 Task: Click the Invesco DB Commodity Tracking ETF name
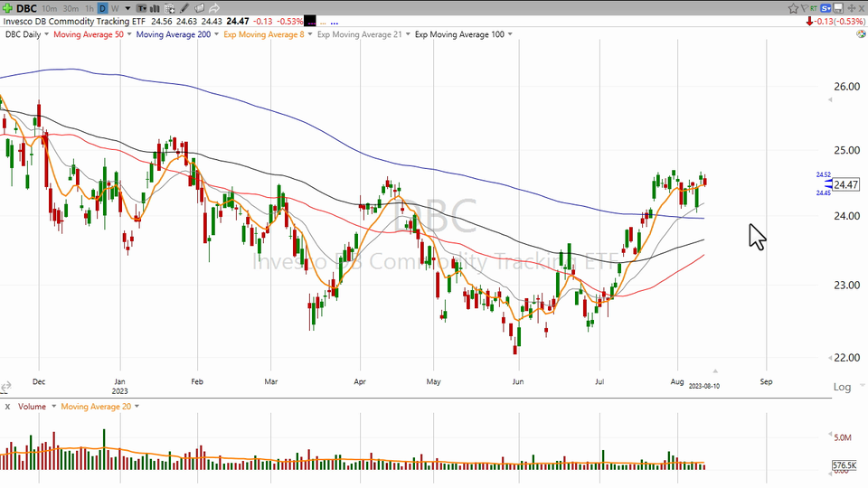75,22
